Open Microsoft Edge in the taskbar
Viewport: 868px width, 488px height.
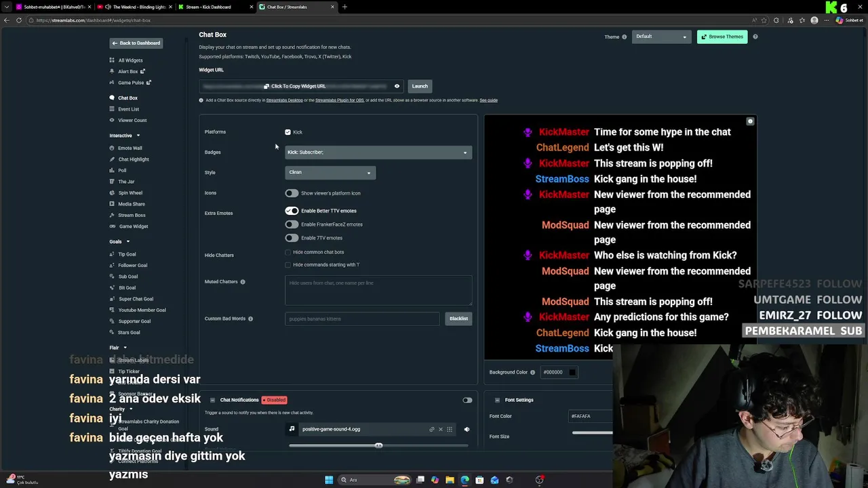tap(465, 480)
